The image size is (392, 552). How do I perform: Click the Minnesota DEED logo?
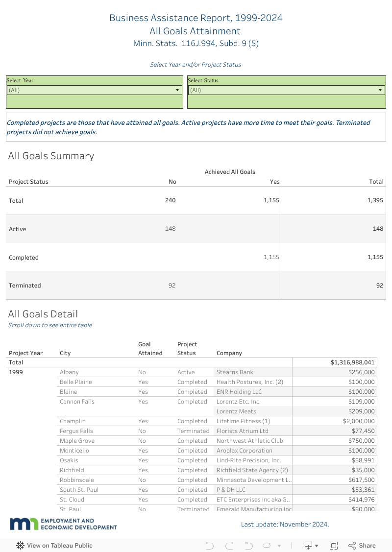(63, 524)
